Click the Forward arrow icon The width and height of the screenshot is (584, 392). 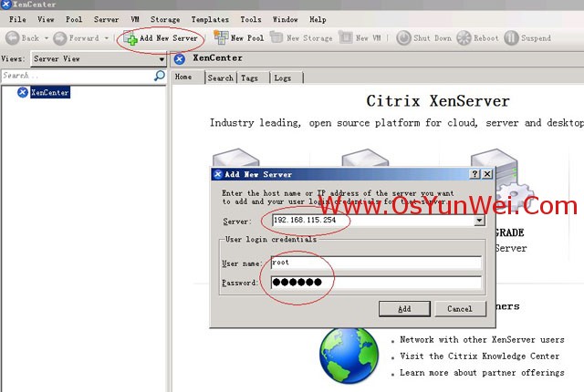click(60, 38)
